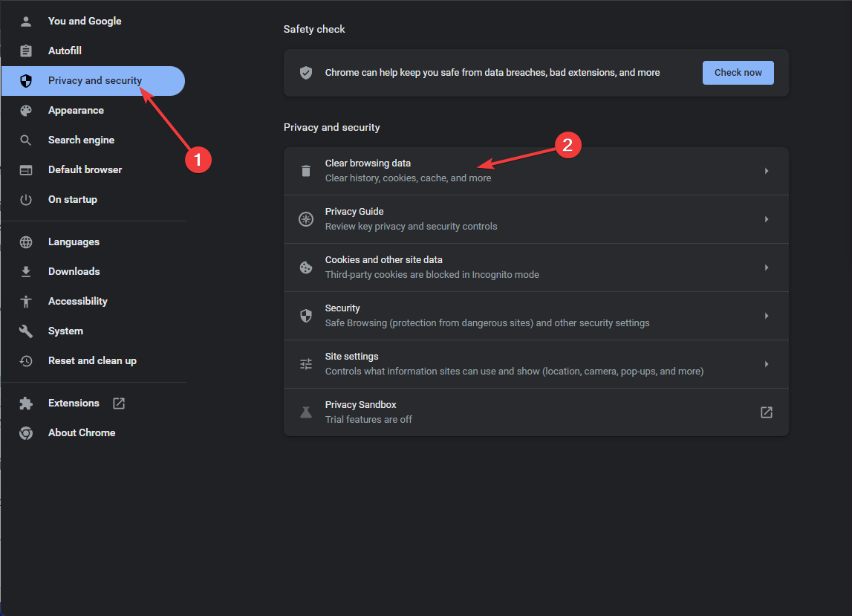Click the Privacy Guide compass icon
The height and width of the screenshot is (616, 852).
tap(306, 219)
